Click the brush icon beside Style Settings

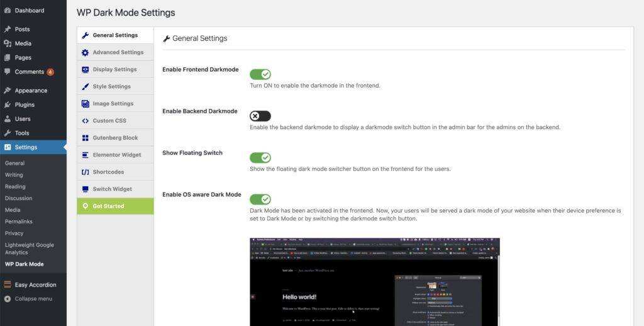(85, 87)
